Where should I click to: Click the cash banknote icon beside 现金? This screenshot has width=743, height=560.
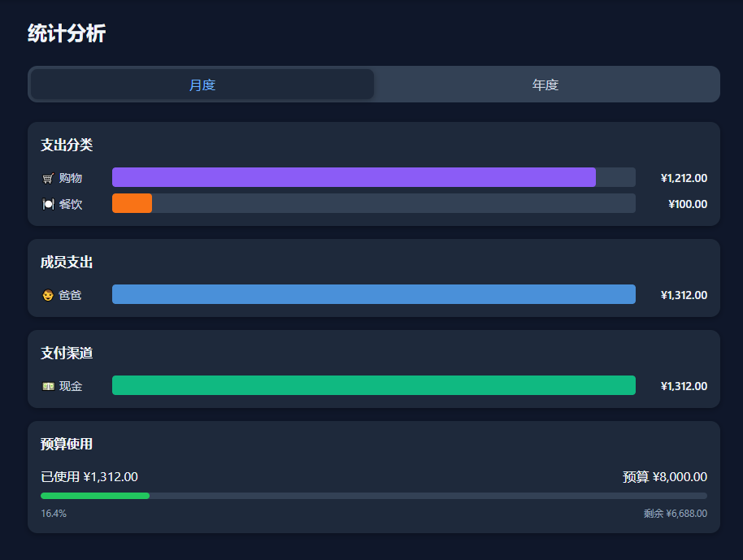pos(48,386)
